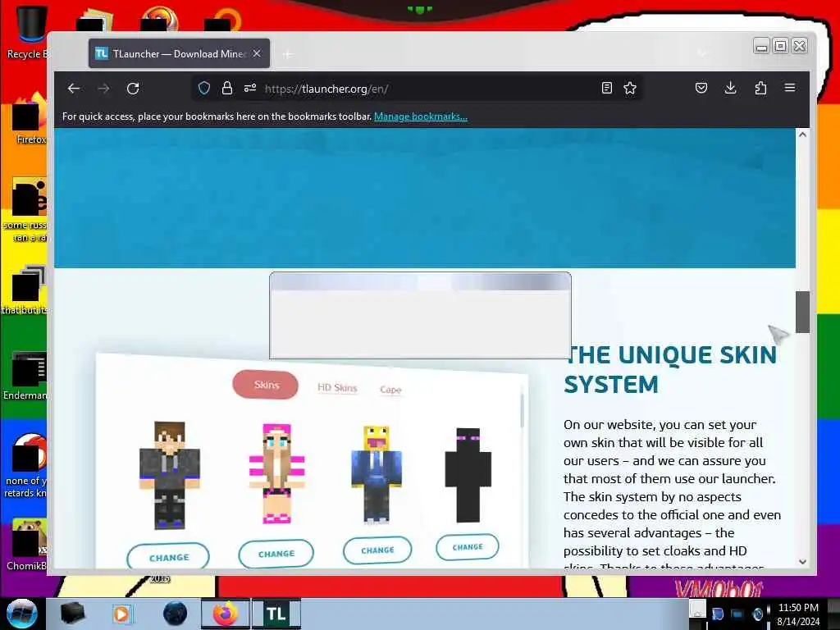The width and height of the screenshot is (840, 630).
Task: Open a new tab with plus button
Action: coord(288,54)
